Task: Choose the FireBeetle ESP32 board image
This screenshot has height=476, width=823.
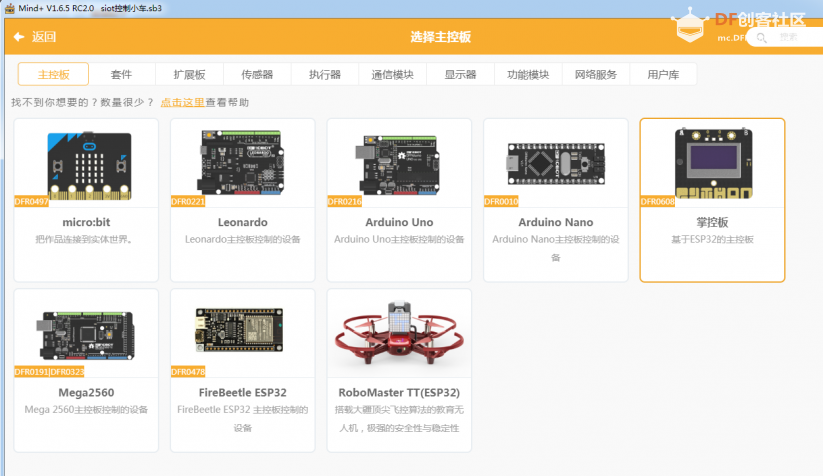Action: pyautogui.click(x=239, y=330)
